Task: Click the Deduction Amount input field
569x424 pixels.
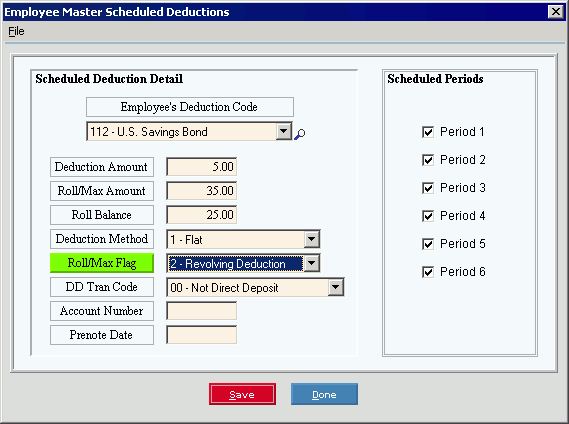Action: click(x=201, y=167)
